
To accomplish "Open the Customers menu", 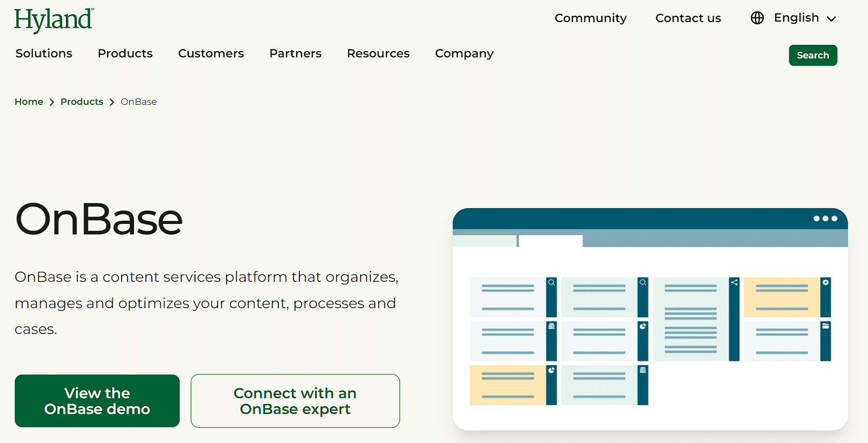I will (211, 53).
